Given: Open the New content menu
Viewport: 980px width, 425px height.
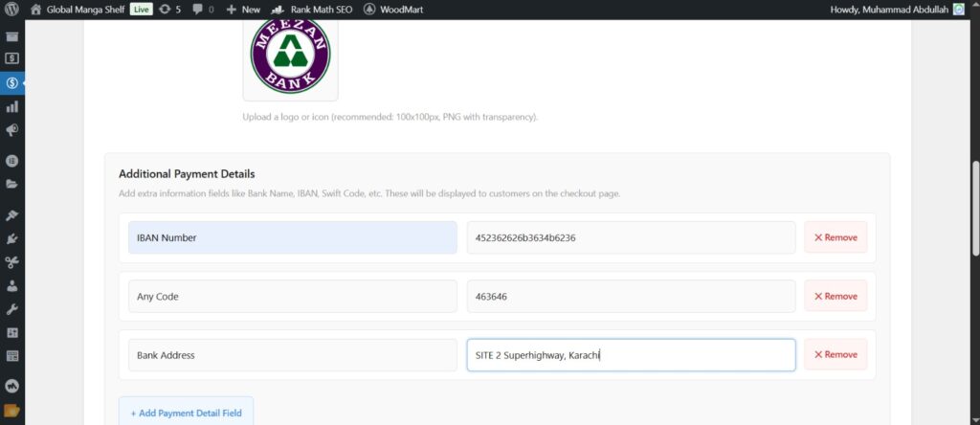Looking at the screenshot, I should [243, 10].
